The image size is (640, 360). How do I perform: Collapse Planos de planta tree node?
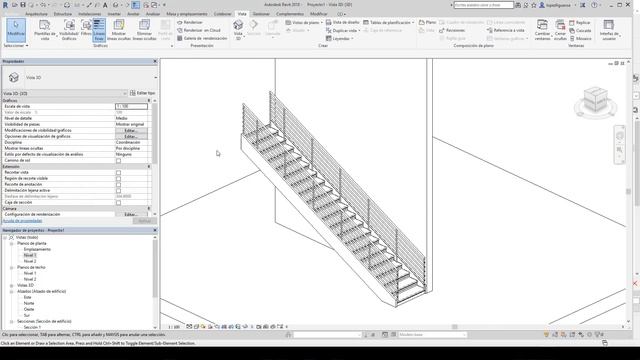click(11, 244)
